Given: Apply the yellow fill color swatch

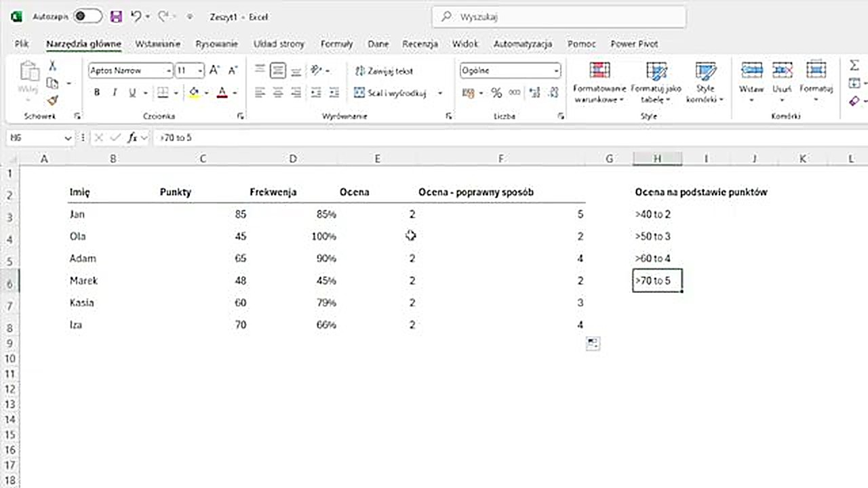Looking at the screenshot, I should pyautogui.click(x=195, y=93).
